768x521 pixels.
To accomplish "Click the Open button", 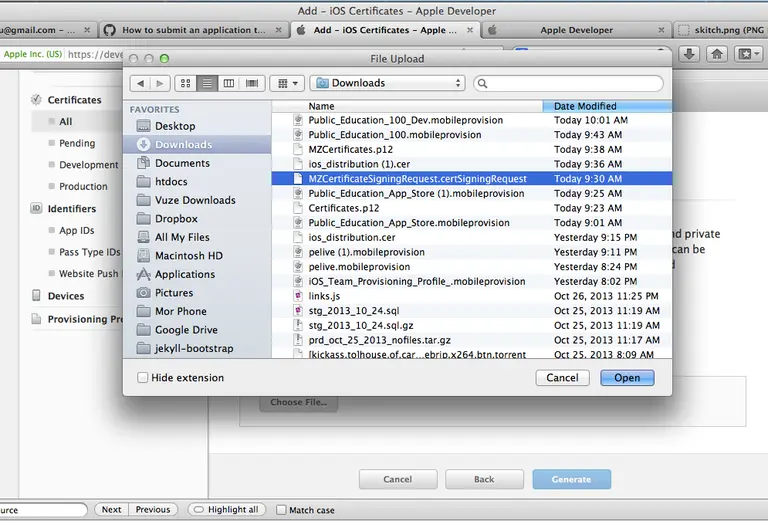I will click(627, 378).
